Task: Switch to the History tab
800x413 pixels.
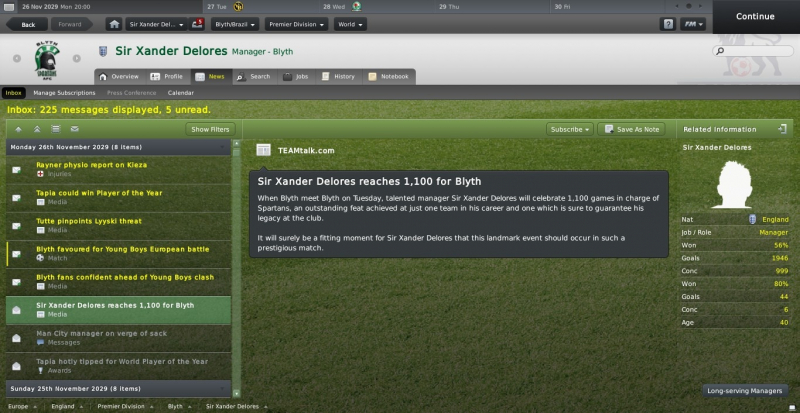Action: tap(338, 77)
